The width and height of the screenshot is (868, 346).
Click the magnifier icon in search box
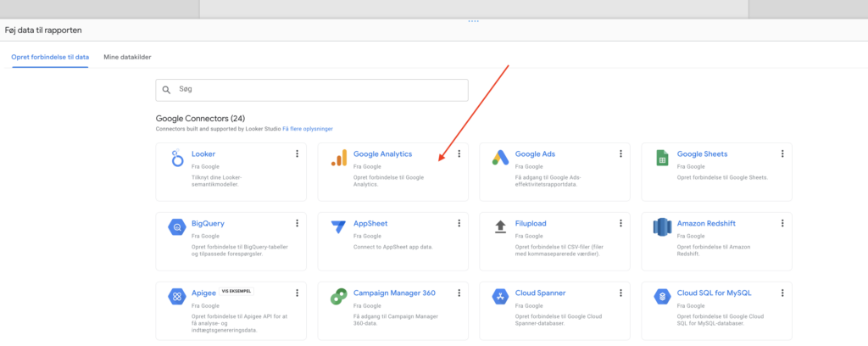pos(166,90)
